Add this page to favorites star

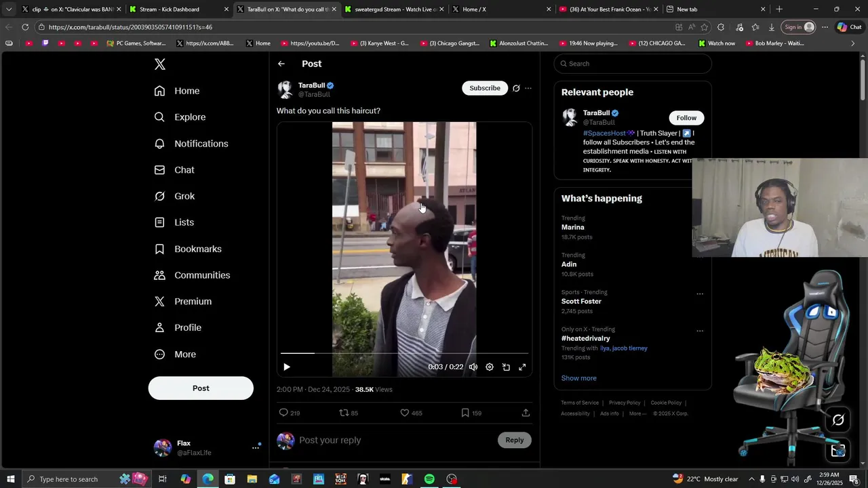[x=705, y=27]
